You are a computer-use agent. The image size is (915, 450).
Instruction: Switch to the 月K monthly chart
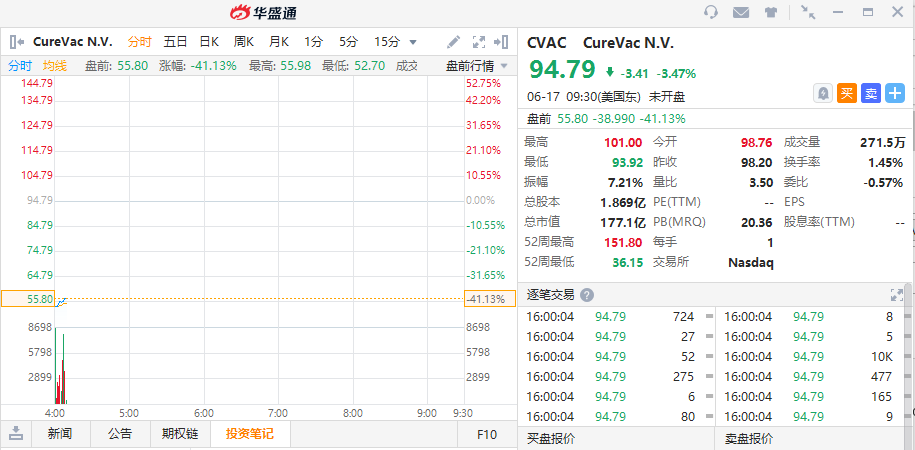coord(279,42)
